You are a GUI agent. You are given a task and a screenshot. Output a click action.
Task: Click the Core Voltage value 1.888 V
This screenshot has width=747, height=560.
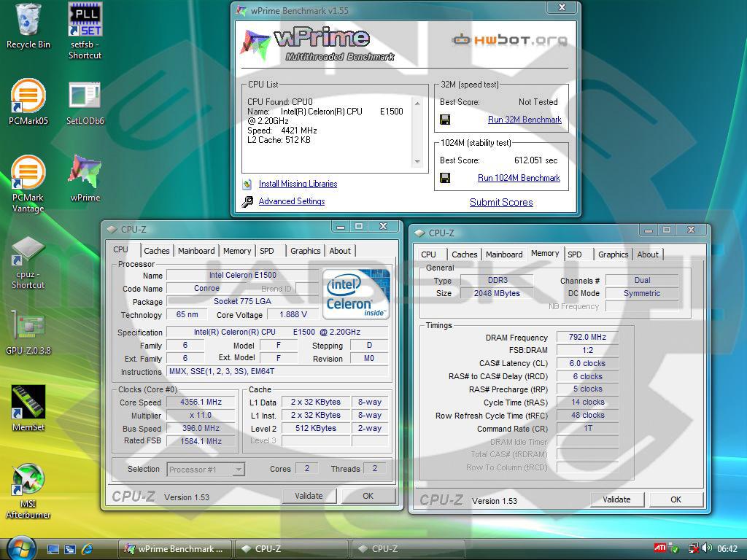coord(293,315)
